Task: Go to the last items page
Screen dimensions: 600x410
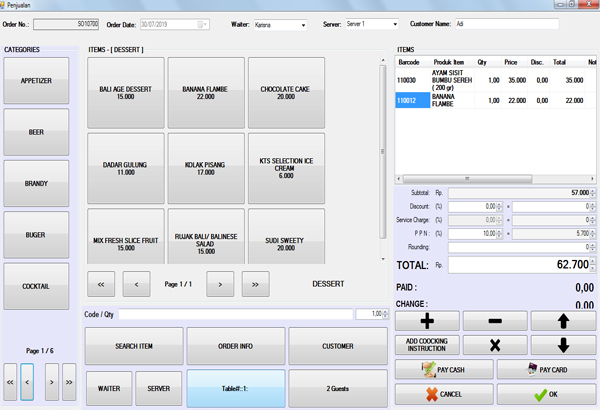Action: (x=255, y=284)
